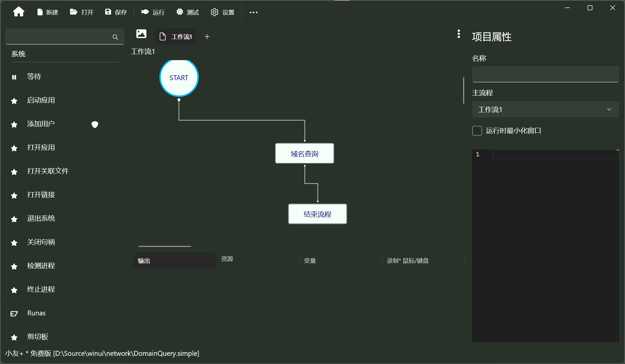Switch to the 资源 tab
Screen dimensions: 625x364
[227, 259]
